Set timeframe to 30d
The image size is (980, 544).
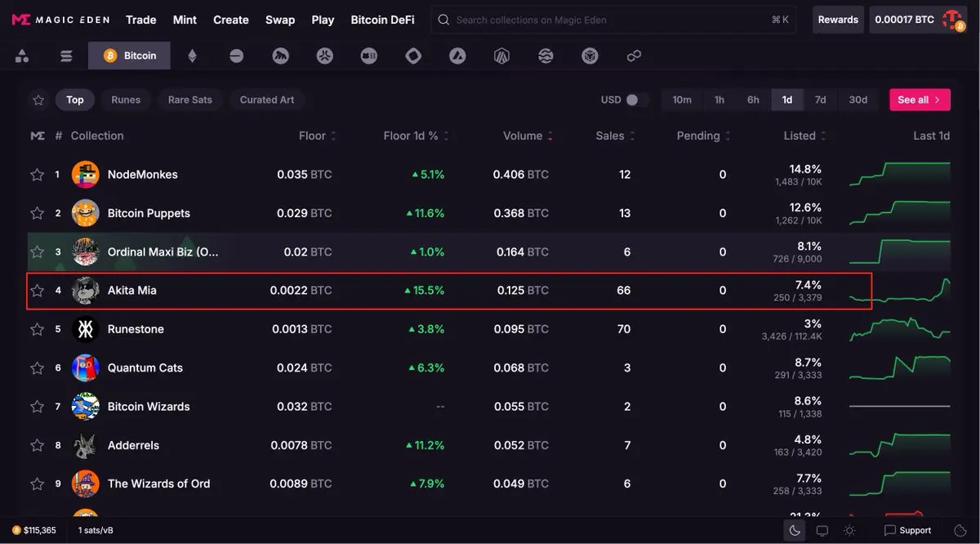point(857,100)
